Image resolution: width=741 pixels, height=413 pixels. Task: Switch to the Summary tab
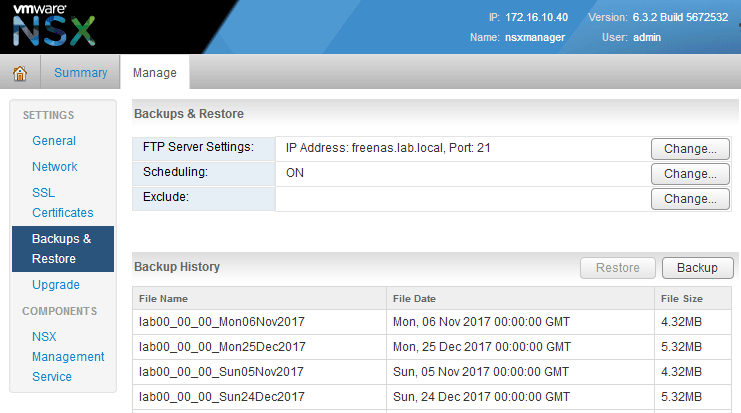tap(80, 72)
